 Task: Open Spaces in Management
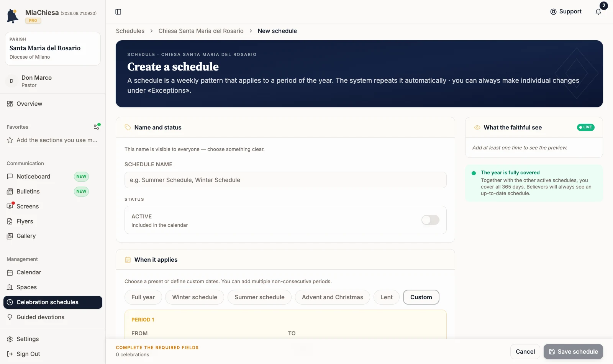coord(53,287)
